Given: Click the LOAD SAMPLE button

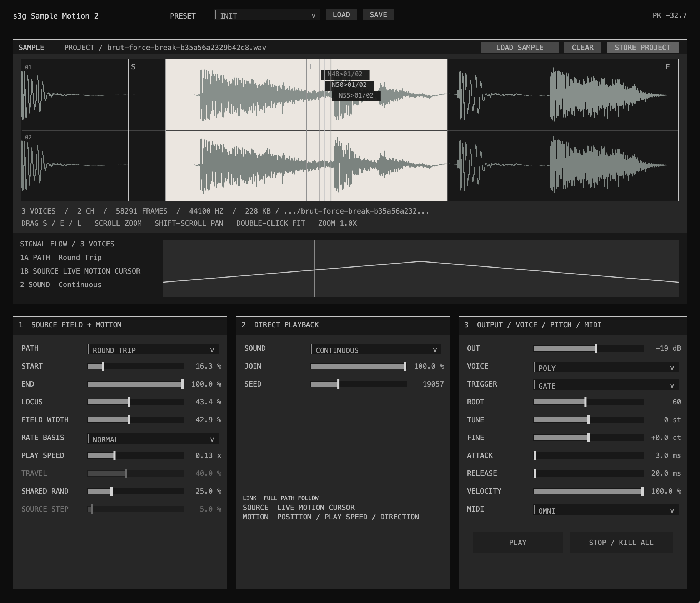Looking at the screenshot, I should 520,48.
